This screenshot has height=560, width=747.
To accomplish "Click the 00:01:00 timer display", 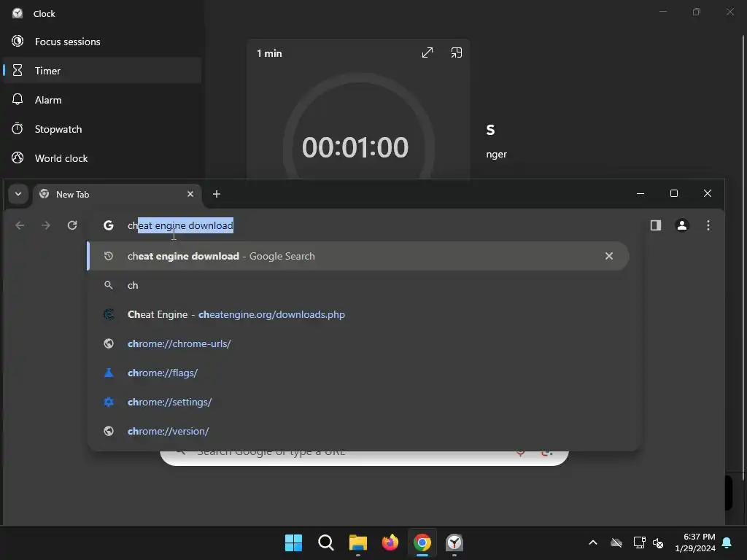I will tap(355, 147).
